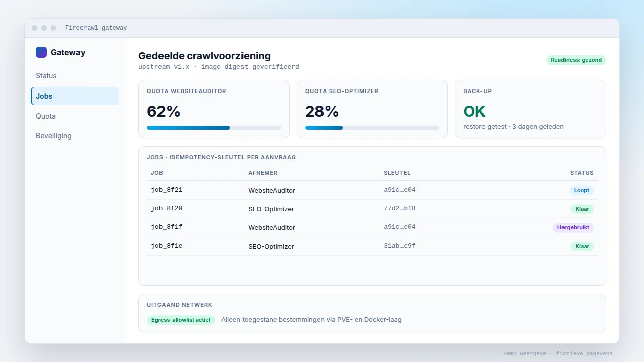Select job ID job_8f1e
Image resolution: width=644 pixels, height=362 pixels.
167,246
